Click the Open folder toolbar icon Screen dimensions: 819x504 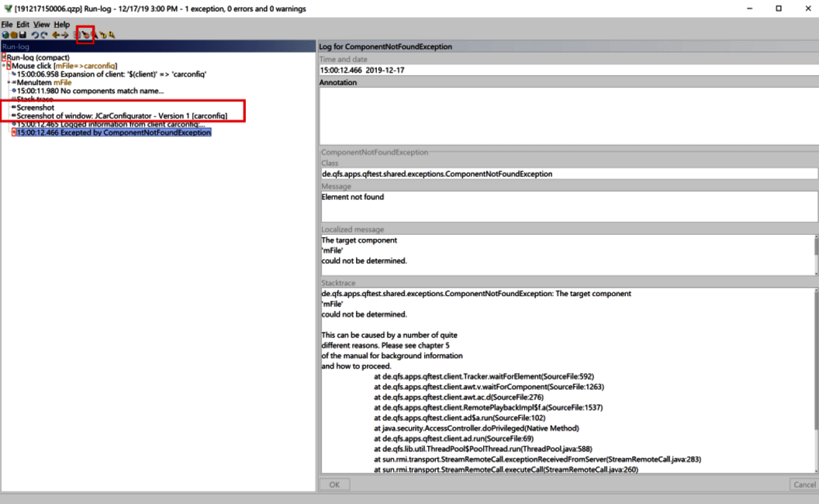(x=15, y=35)
